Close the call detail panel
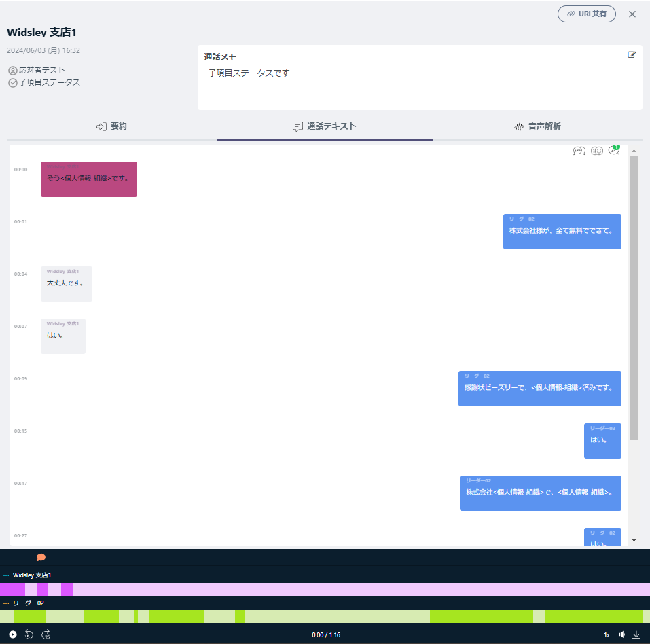The image size is (650, 644). coord(632,14)
